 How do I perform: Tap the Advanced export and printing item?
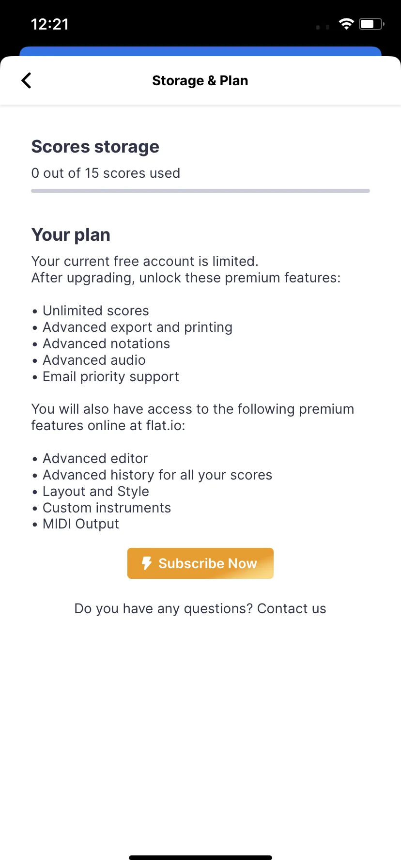coord(137,327)
